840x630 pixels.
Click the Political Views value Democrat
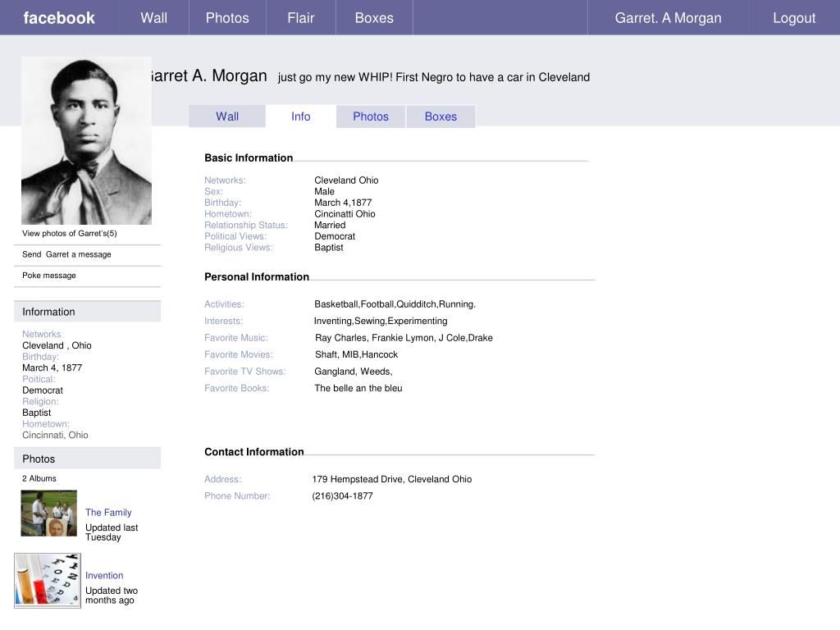[x=335, y=236]
